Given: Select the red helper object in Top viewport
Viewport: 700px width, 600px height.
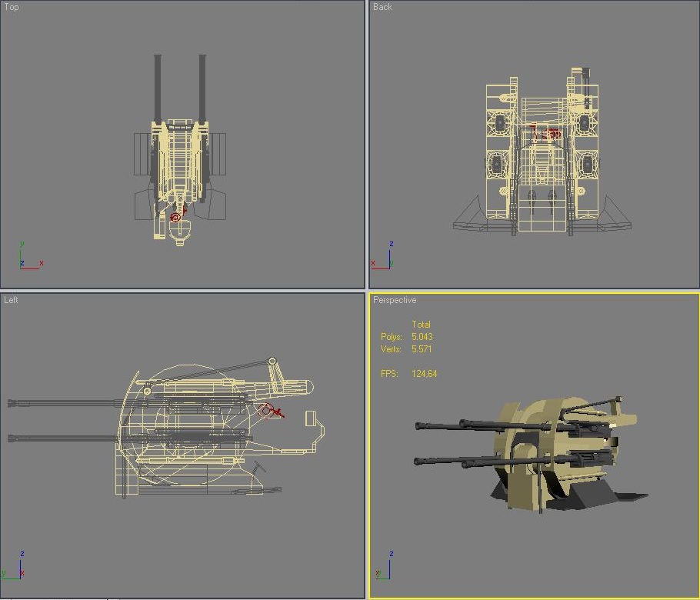Looking at the screenshot, I should pyautogui.click(x=175, y=218).
